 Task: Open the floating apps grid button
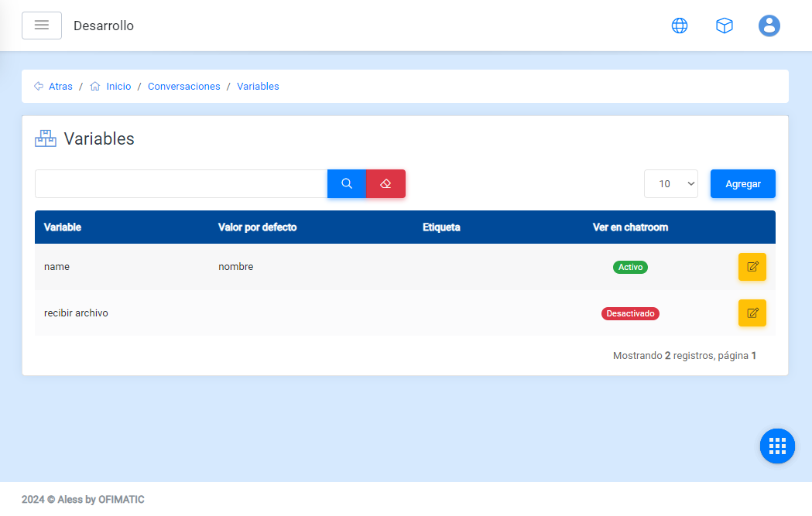click(777, 446)
